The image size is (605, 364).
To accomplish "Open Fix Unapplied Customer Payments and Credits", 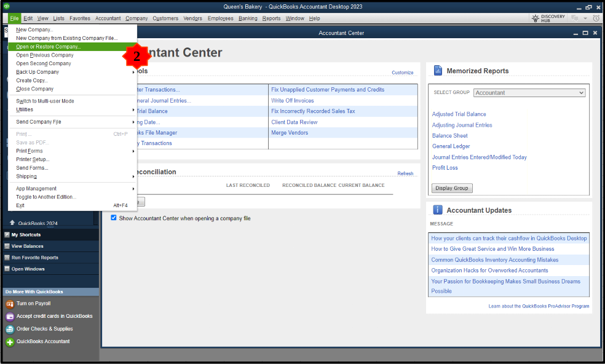I will (x=328, y=90).
